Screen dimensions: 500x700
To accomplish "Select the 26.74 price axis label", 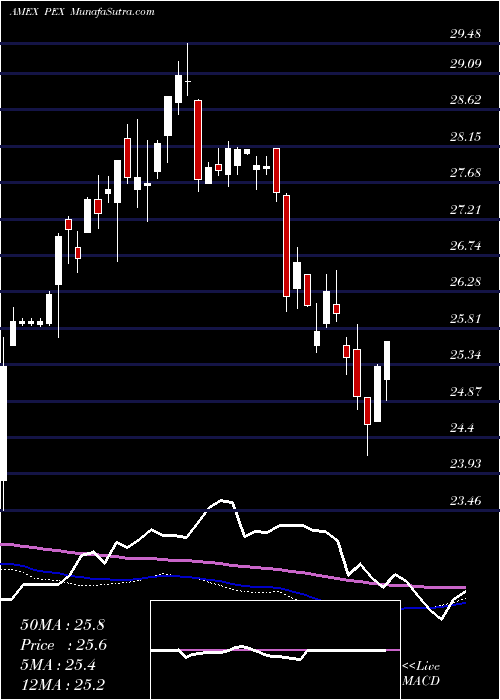I will point(466,246).
